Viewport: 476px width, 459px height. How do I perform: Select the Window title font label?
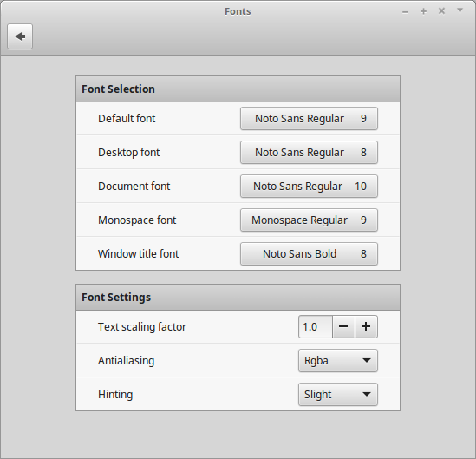pyautogui.click(x=138, y=254)
